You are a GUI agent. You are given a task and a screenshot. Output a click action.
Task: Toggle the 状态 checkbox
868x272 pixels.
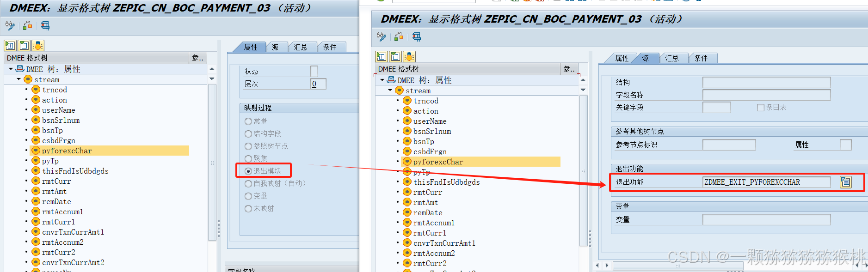[314, 71]
